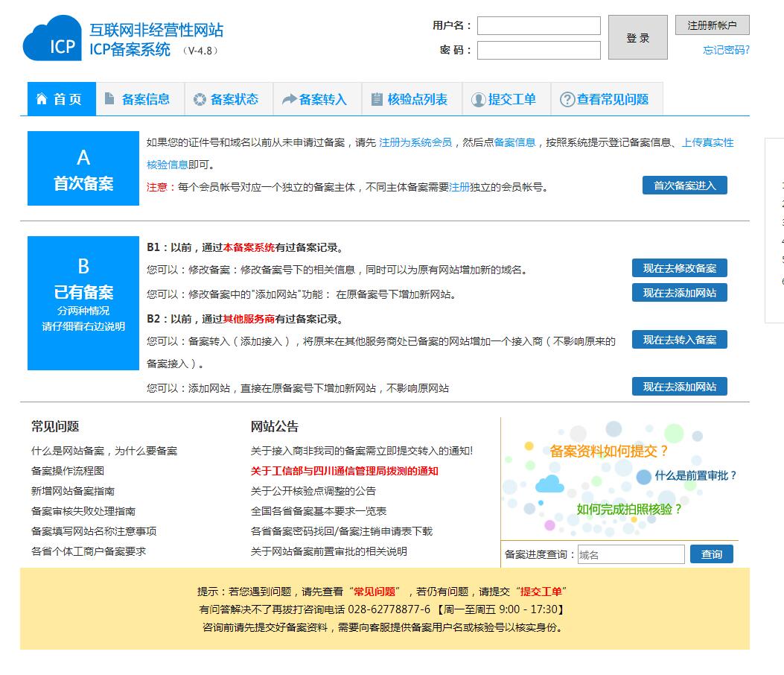Click the user icon beside 提交工单

coord(479,100)
